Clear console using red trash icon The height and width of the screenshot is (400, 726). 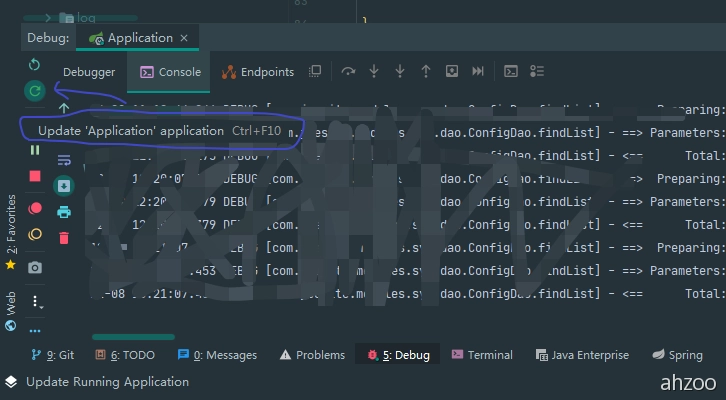click(64, 238)
